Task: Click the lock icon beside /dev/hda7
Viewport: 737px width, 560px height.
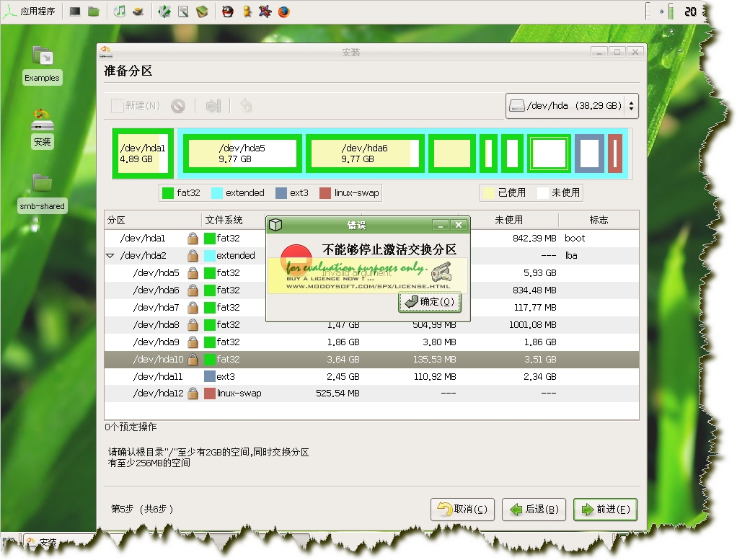Action: (x=193, y=308)
